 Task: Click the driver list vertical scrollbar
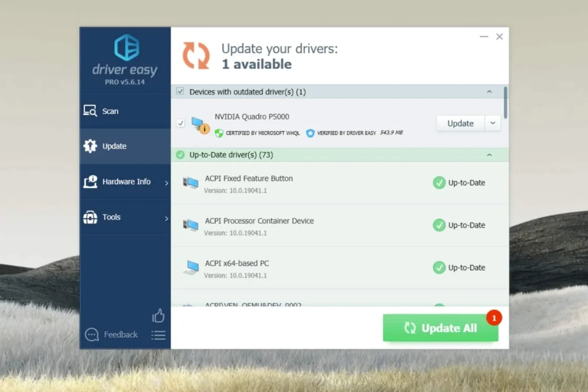[x=505, y=102]
